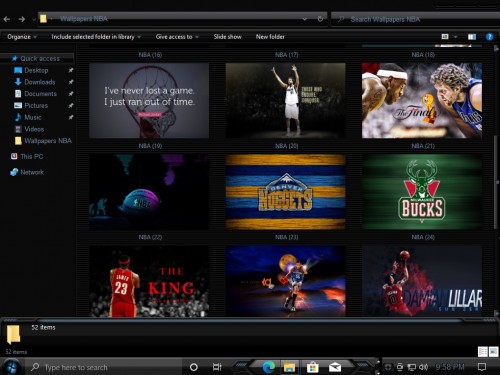500x375 pixels.
Task: Select This PC in navigation pane
Action: pyautogui.click(x=31, y=156)
